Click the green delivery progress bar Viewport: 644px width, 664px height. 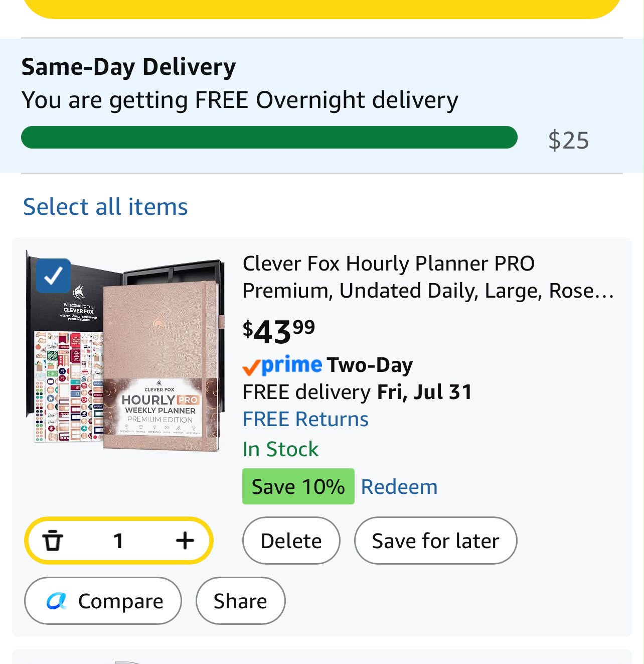pos(269,138)
